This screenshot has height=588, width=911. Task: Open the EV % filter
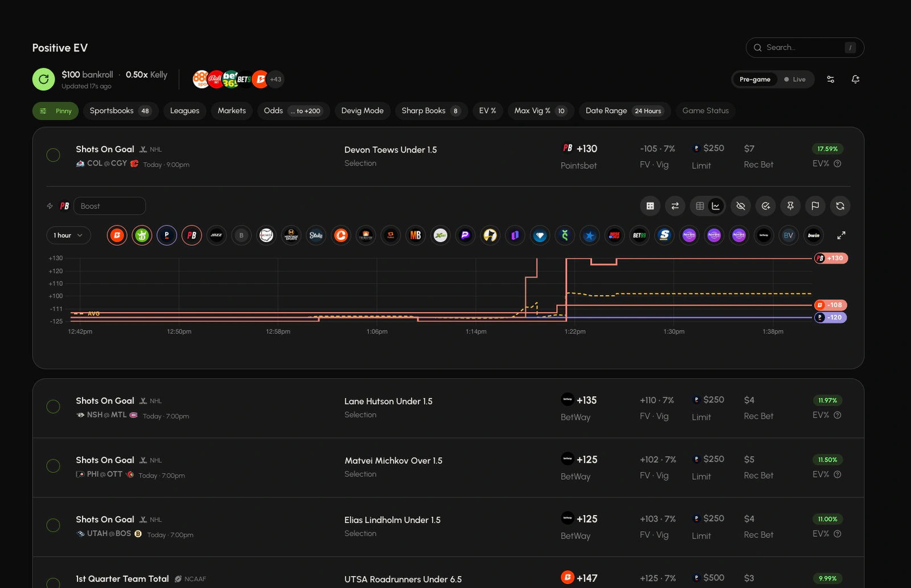pos(487,110)
